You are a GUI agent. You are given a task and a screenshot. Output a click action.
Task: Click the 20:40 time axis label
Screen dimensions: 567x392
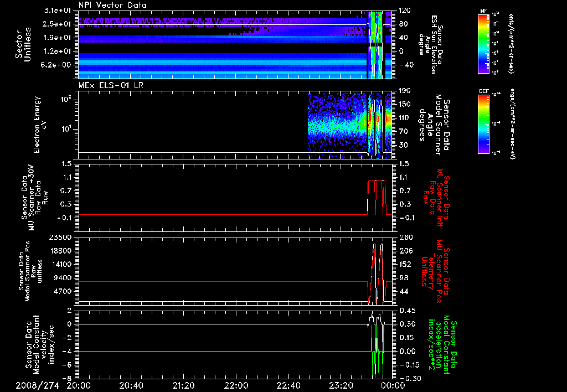click(x=131, y=385)
